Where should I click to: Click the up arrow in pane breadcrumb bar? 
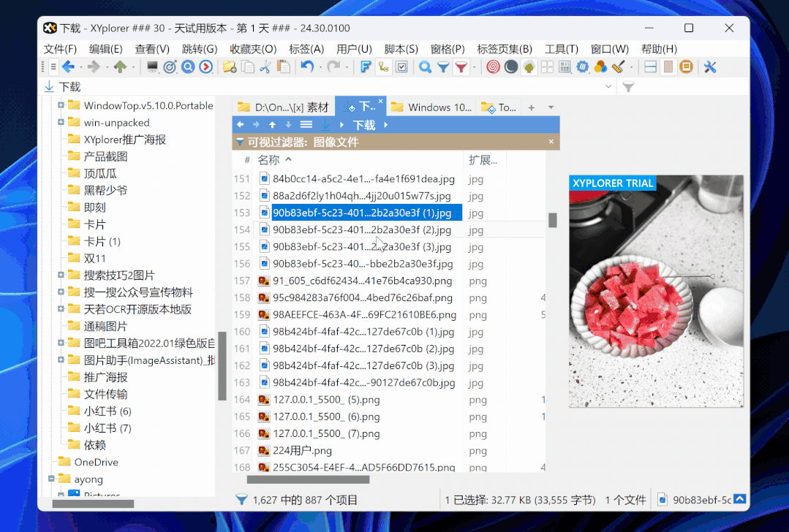tap(272, 124)
